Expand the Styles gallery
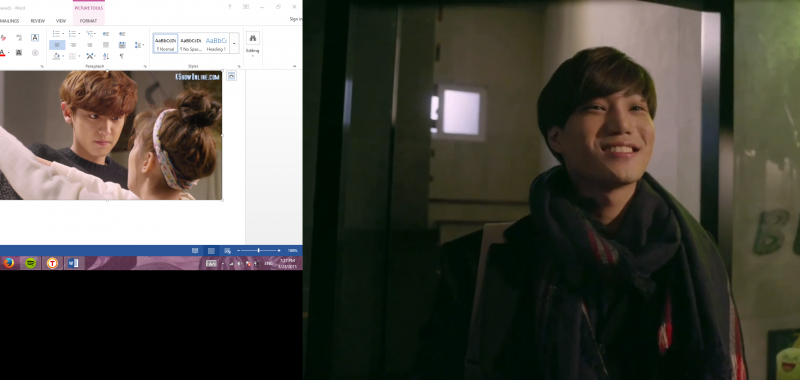This screenshot has width=800, height=380. 234,43
